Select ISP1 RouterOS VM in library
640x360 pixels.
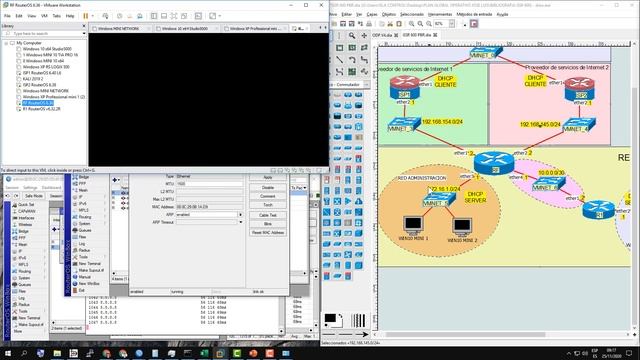(x=42, y=73)
